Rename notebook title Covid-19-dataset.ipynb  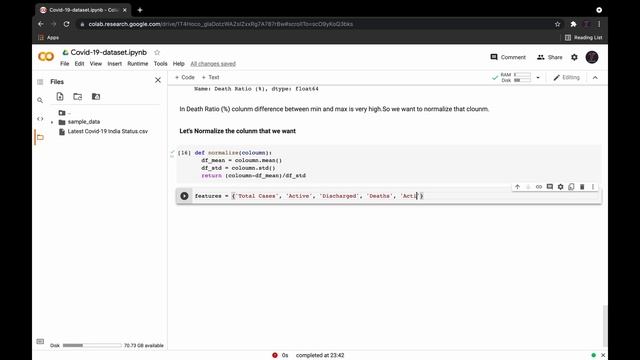coord(109,52)
